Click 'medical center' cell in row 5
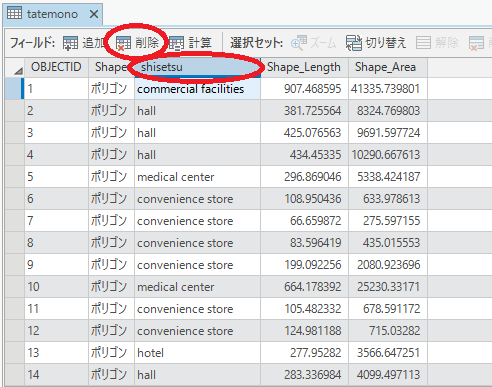Image resolution: width=492 pixels, height=387 pixels. pos(197,177)
